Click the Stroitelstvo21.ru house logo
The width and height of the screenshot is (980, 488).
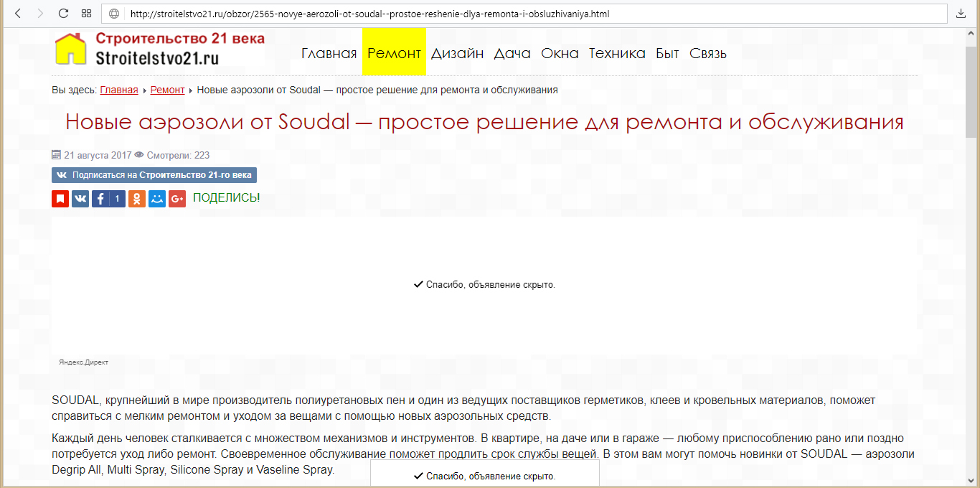point(160,49)
